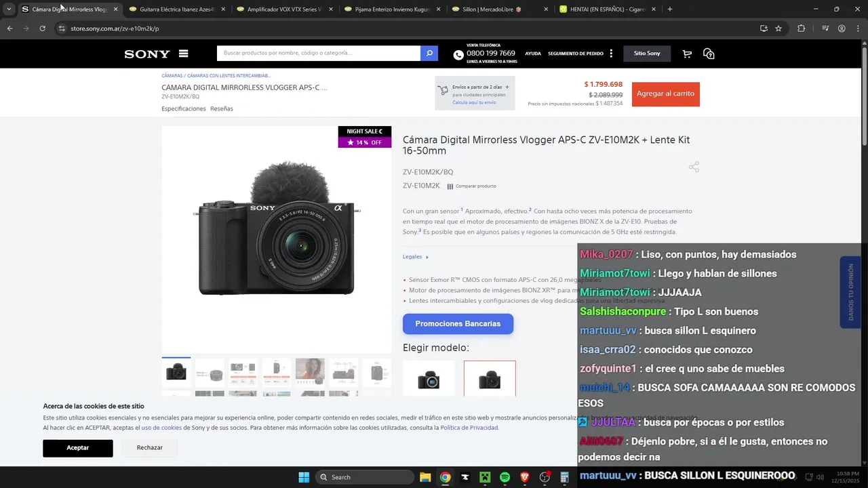Open the Reseñas section
The width and height of the screenshot is (868, 488).
(222, 108)
